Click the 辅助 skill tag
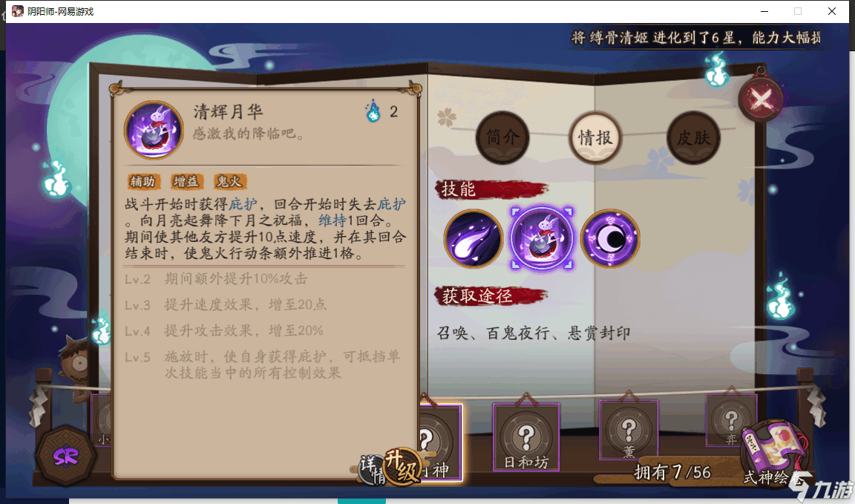This screenshot has width=855, height=504. 142,181
